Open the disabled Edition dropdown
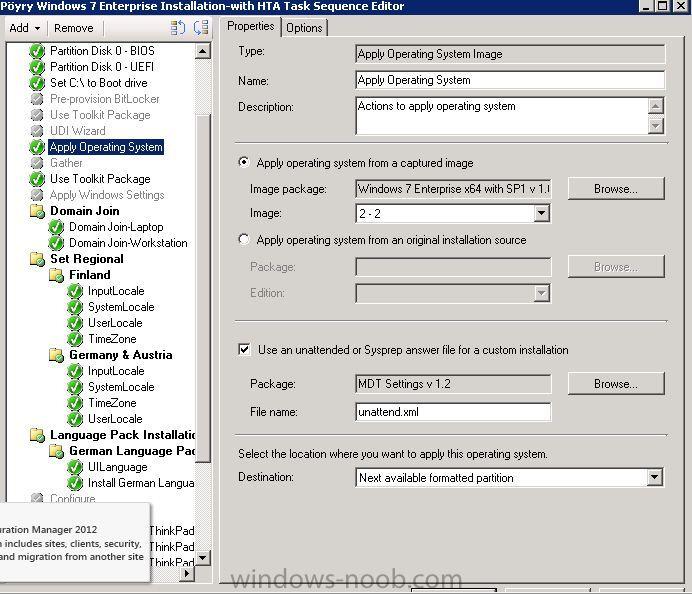 coord(542,293)
